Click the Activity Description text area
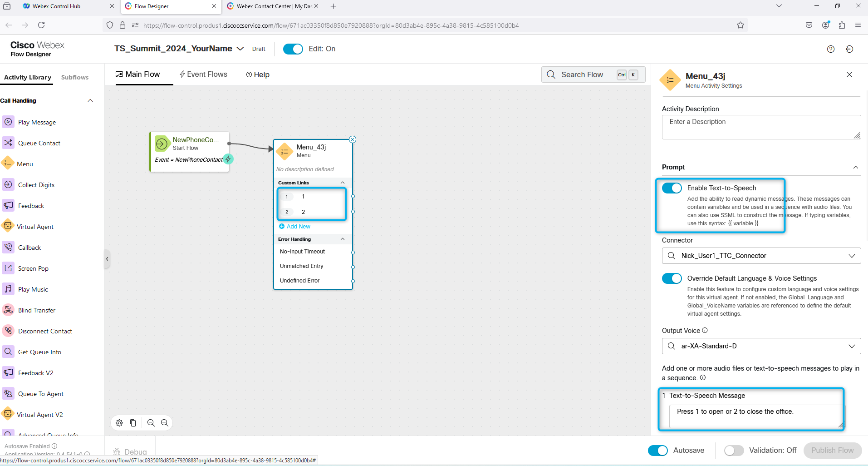868x466 pixels. click(761, 127)
